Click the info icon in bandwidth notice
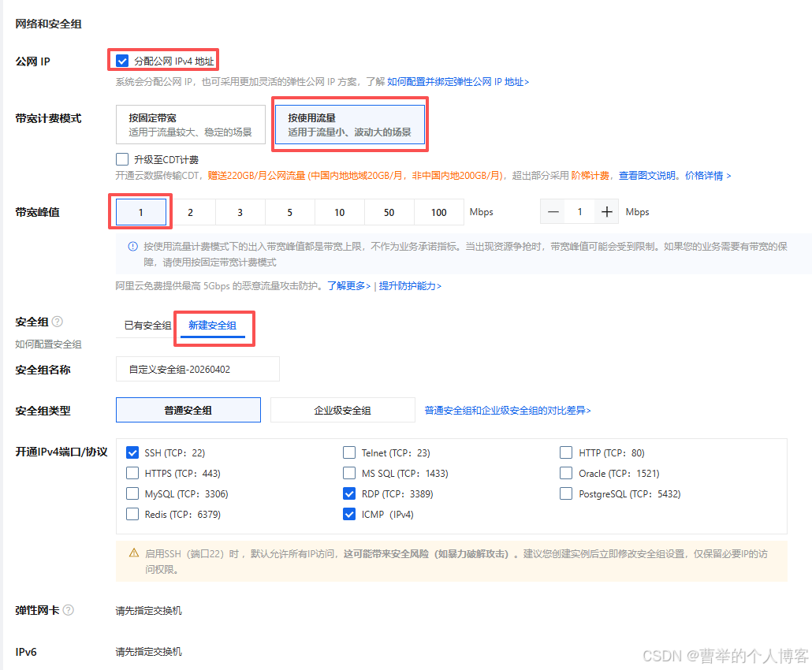Viewport: 812px width, 670px height. (133, 247)
